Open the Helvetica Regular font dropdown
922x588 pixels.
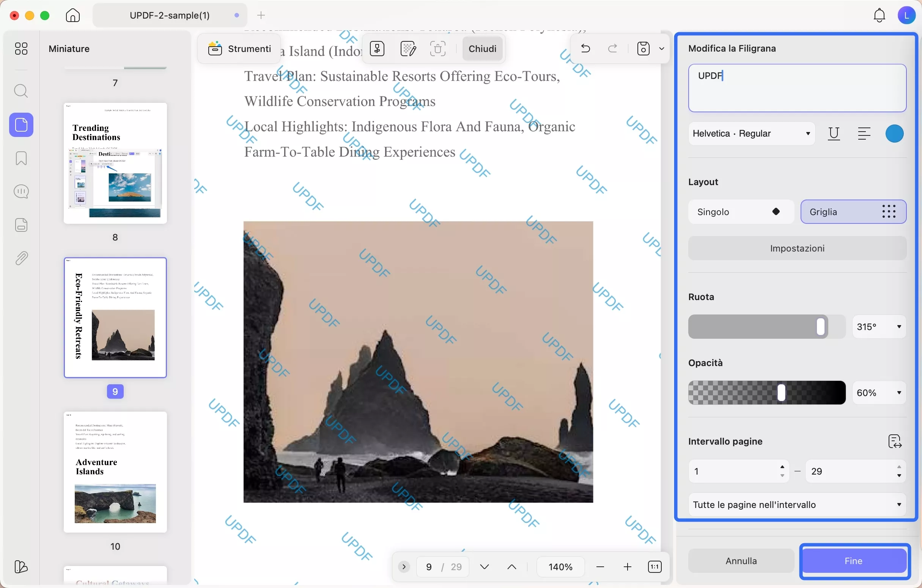click(751, 134)
